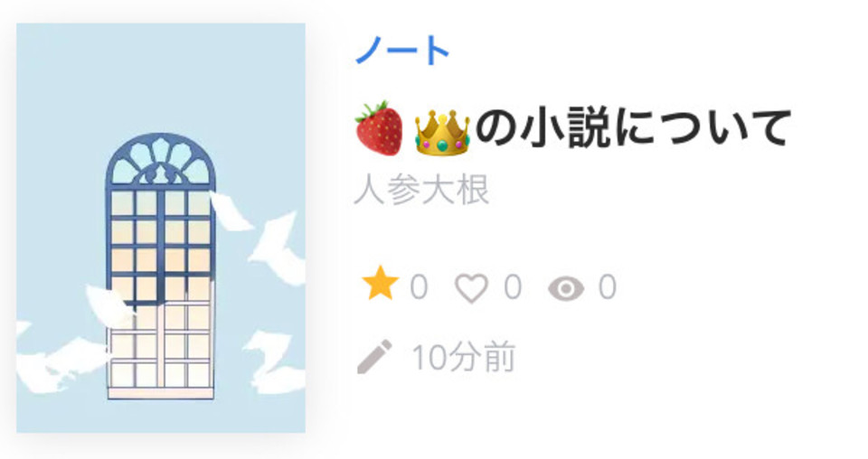Click the heart like icon

(471, 288)
